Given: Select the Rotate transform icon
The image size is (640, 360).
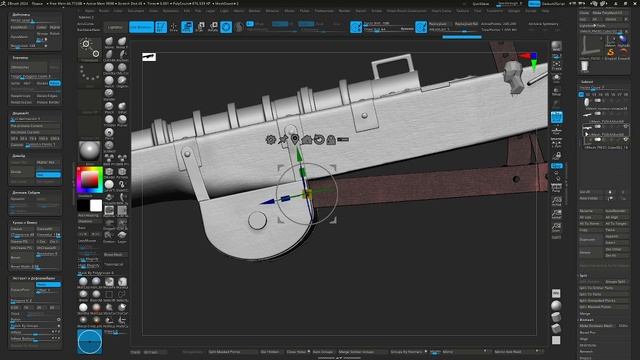Looking at the screenshot, I should pyautogui.click(x=213, y=27).
